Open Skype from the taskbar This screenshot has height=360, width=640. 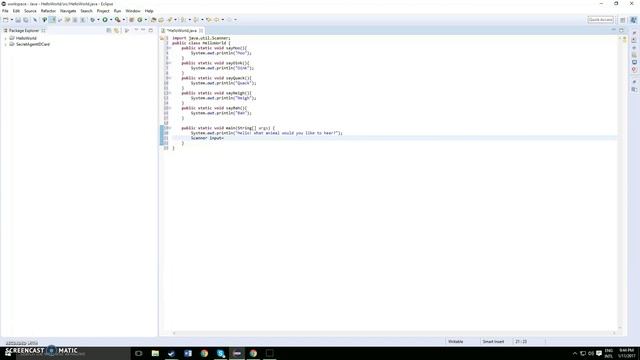[220, 353]
